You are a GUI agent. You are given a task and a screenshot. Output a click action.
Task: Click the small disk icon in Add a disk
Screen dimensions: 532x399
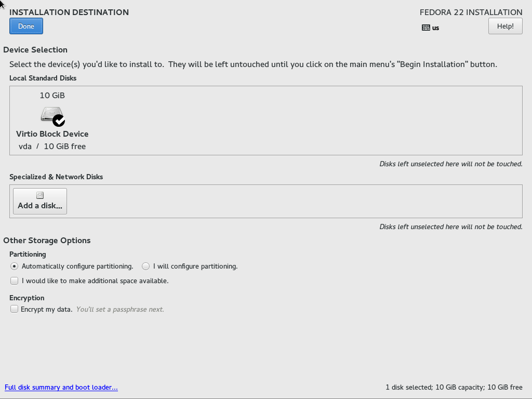[40, 195]
